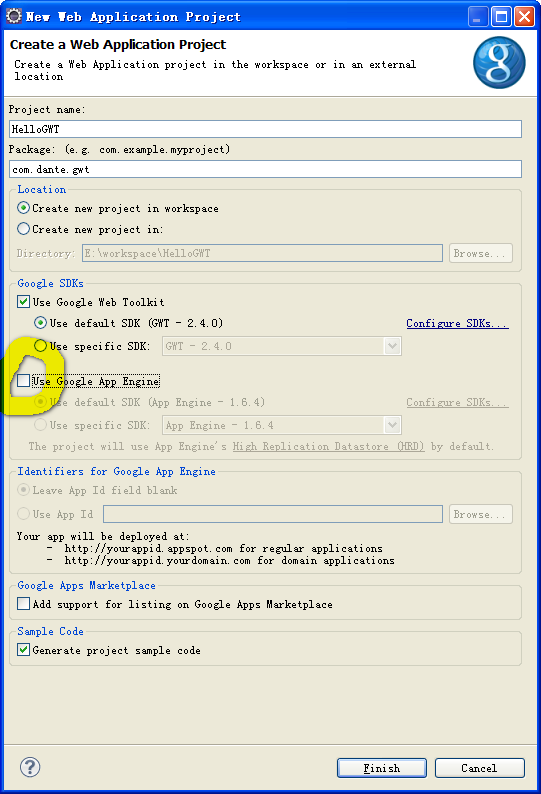Minimize the New Web Application Project window
This screenshot has width=541, height=794.
point(478,17)
